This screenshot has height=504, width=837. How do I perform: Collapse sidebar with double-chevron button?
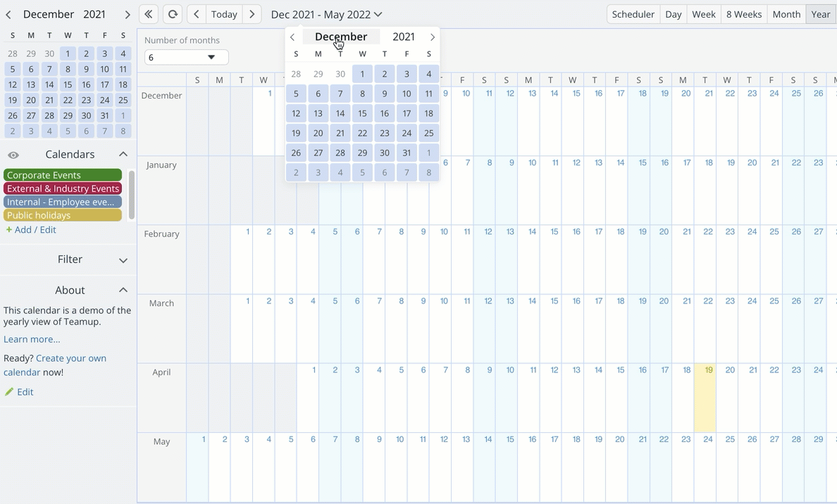click(149, 14)
